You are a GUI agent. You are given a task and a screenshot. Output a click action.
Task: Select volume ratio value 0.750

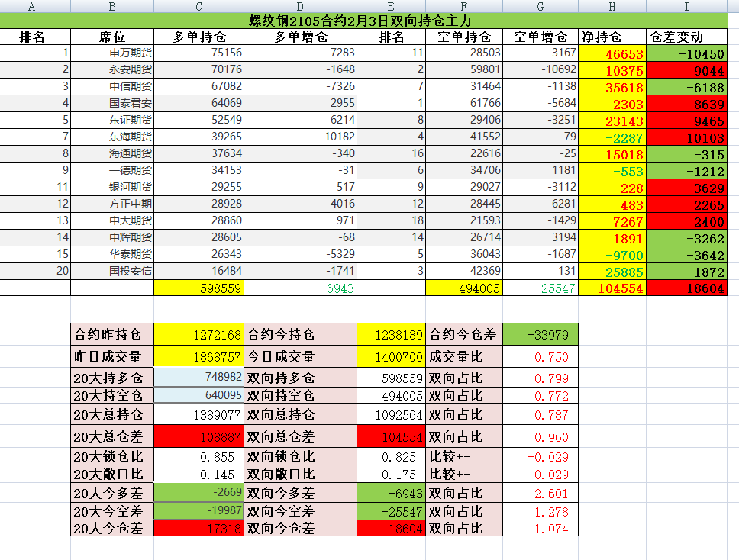(x=541, y=356)
